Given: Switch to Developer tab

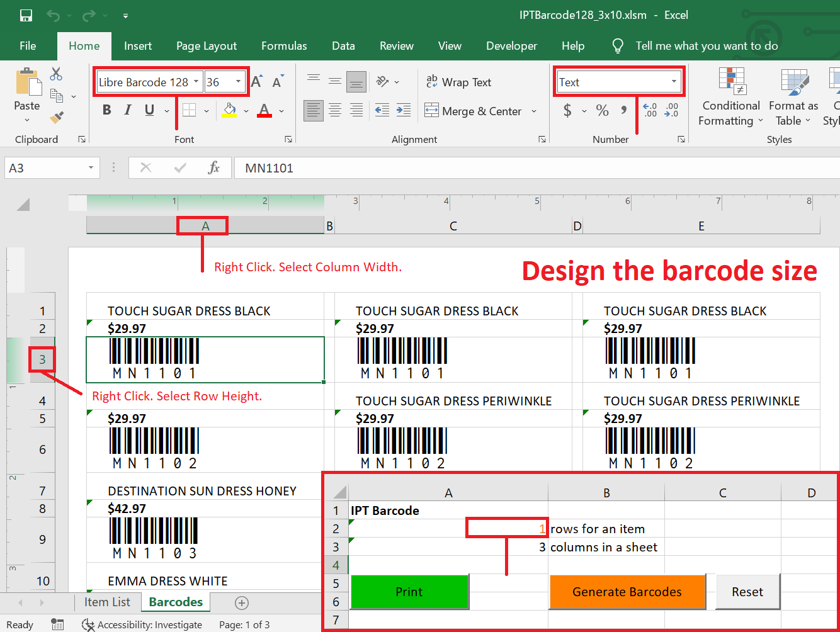Looking at the screenshot, I should (x=511, y=46).
